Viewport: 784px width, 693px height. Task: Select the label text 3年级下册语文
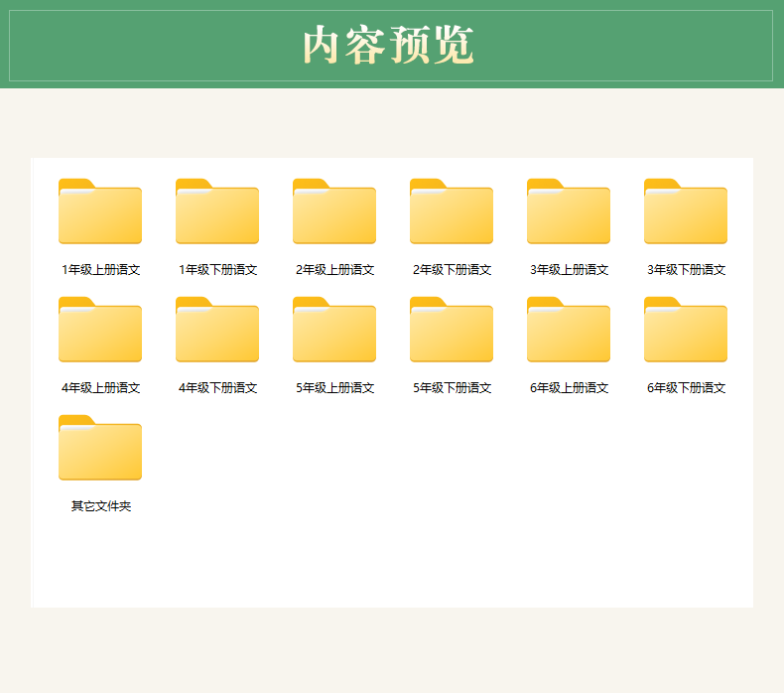[686, 270]
